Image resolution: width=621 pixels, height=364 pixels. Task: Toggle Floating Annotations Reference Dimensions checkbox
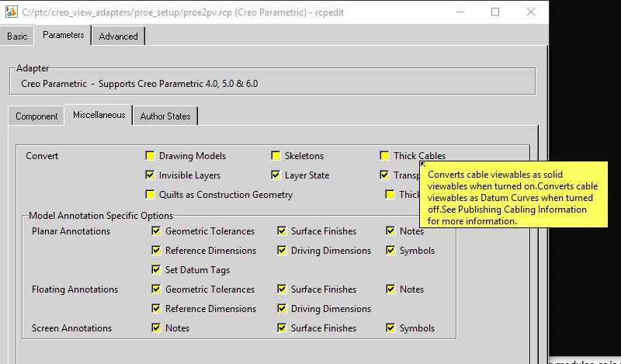157,309
